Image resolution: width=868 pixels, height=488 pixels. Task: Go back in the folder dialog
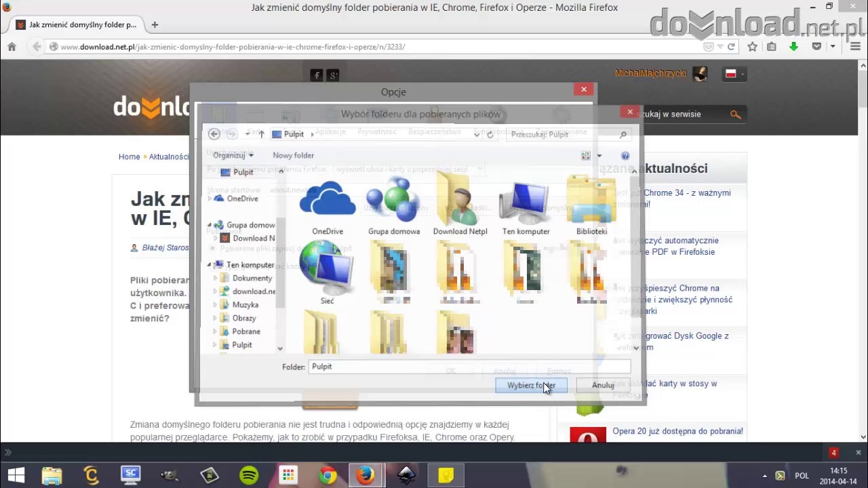point(214,134)
